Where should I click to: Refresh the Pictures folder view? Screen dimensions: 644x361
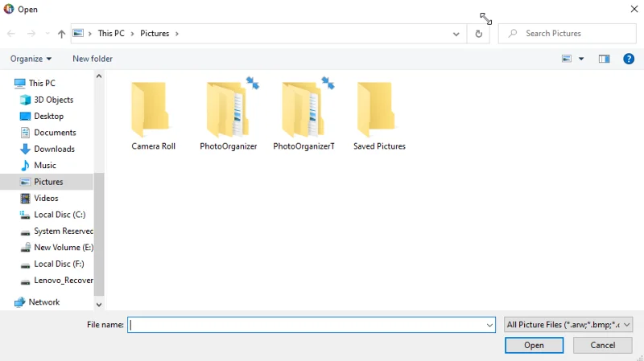pyautogui.click(x=478, y=34)
